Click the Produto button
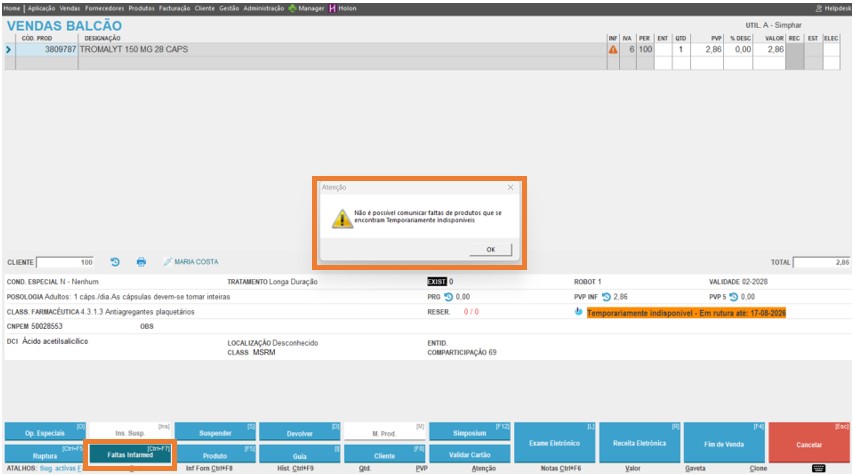 pos(215,454)
